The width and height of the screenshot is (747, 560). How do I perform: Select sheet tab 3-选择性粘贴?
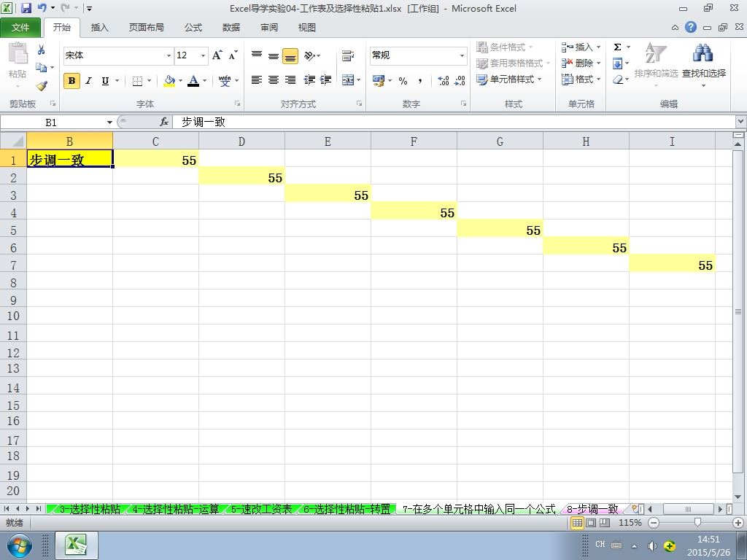tap(90, 509)
